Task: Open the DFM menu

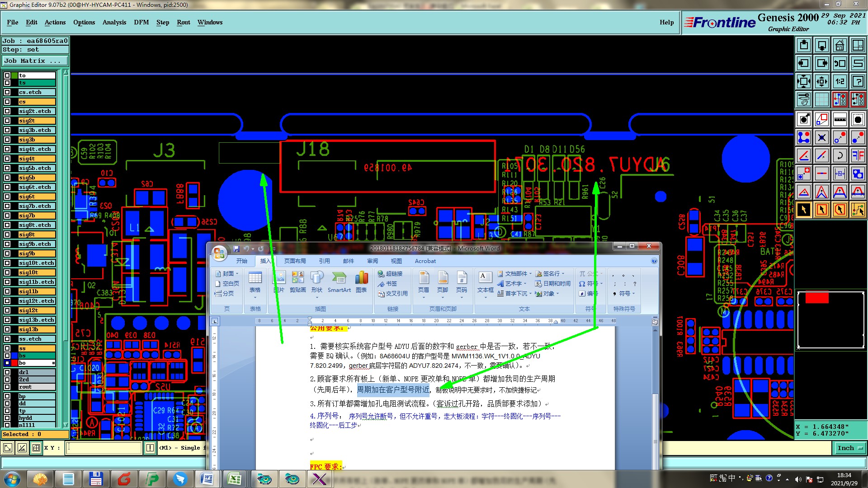Action: click(141, 22)
